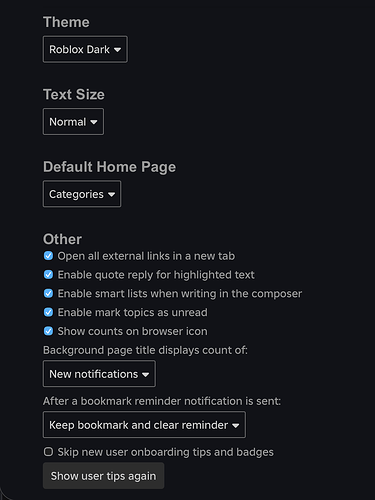This screenshot has width=375, height=500.
Task: Click the Show user tips again button
Action: [103, 476]
